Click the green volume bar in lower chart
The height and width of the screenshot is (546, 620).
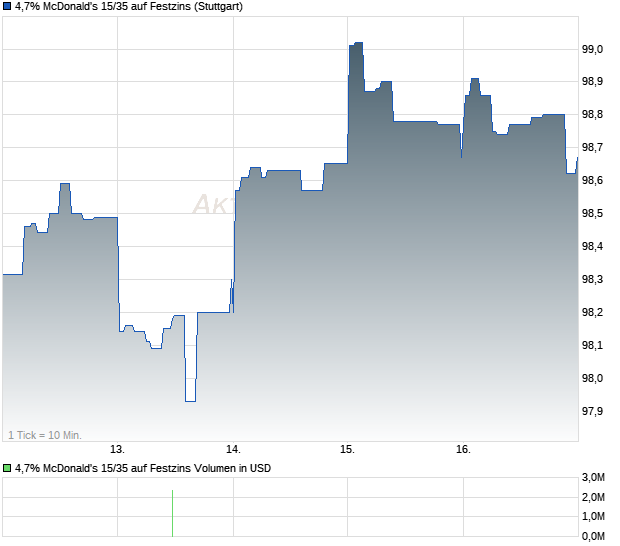point(172,513)
